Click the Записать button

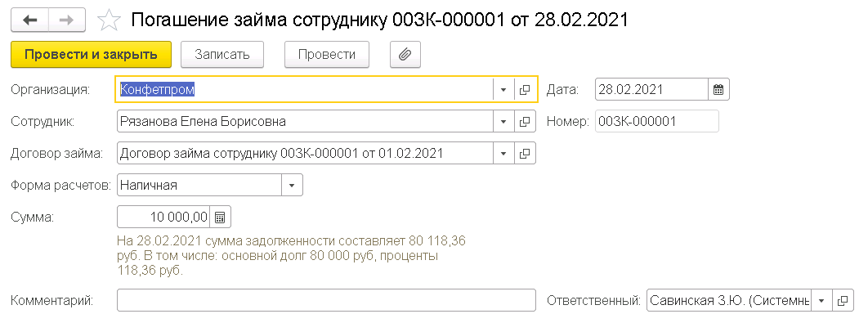[x=222, y=54]
